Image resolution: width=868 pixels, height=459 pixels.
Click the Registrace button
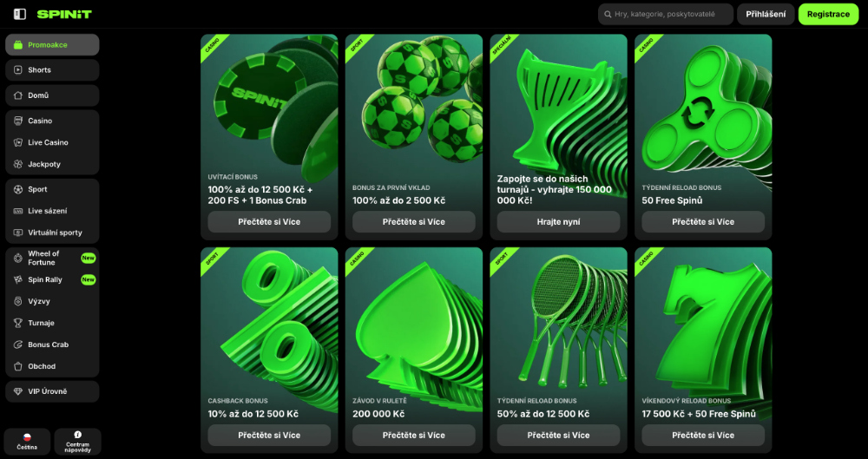828,14
